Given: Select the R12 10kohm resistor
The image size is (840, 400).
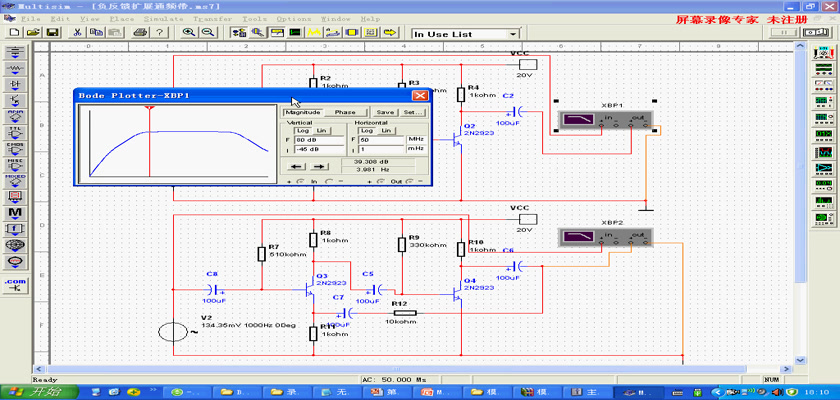Looking at the screenshot, I should pos(404,313).
